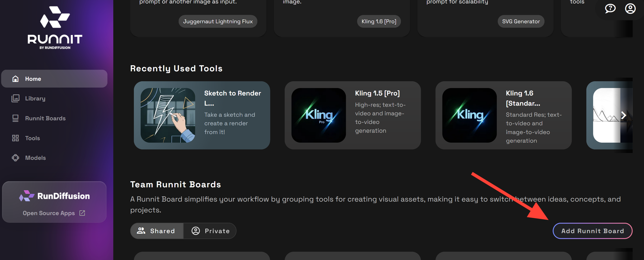644x260 pixels.
Task: Open Runnit Boards from the sidebar
Action: [x=54, y=118]
